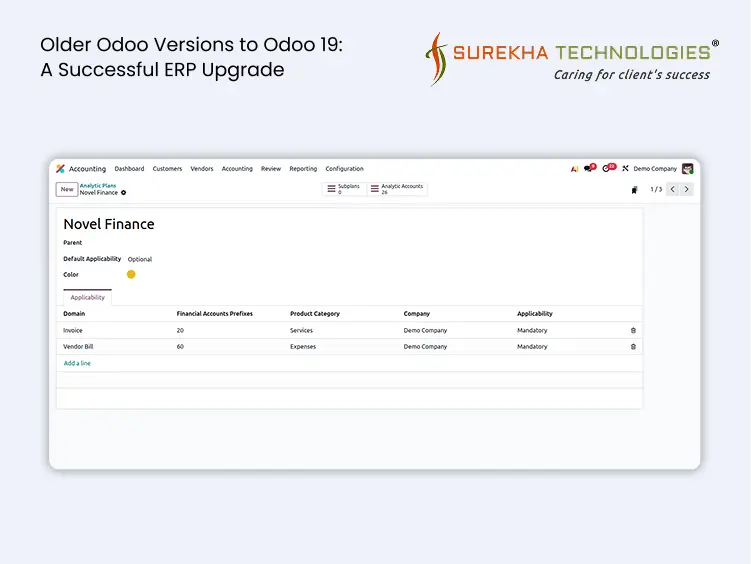The image size is (751, 564).
Task: Click prefix cell 20
Action: pyautogui.click(x=180, y=330)
